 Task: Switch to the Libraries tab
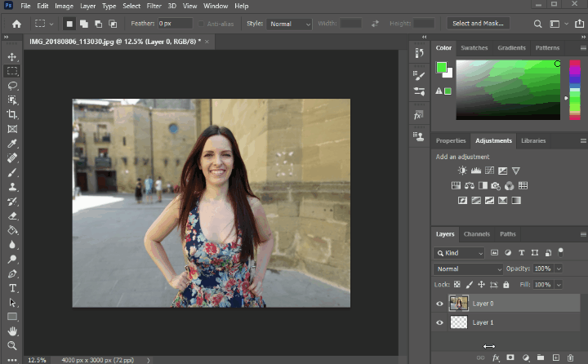point(533,140)
